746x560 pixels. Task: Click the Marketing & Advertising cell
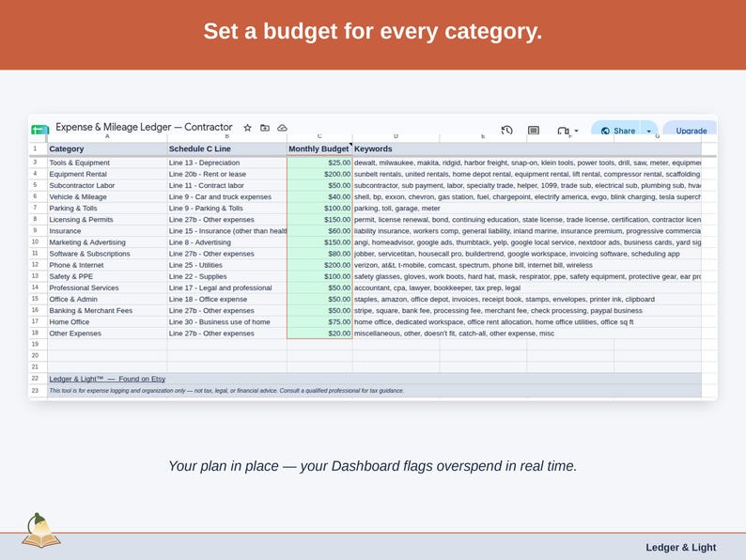click(x=107, y=242)
